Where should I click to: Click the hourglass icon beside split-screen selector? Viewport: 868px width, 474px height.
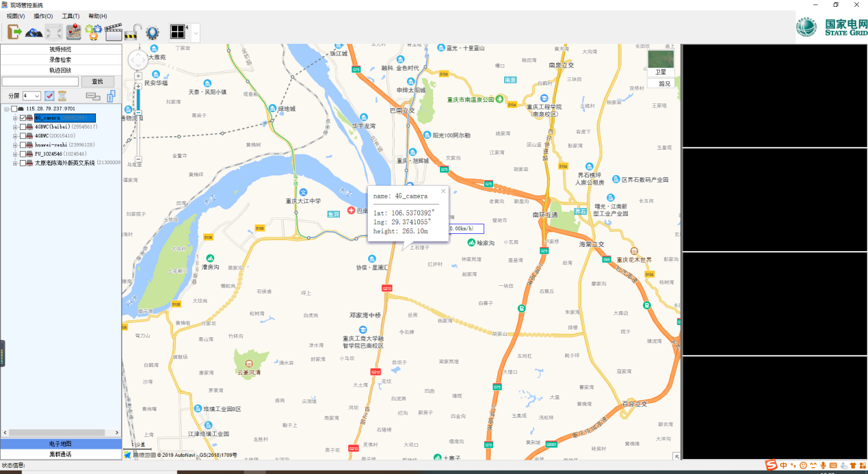[62, 96]
